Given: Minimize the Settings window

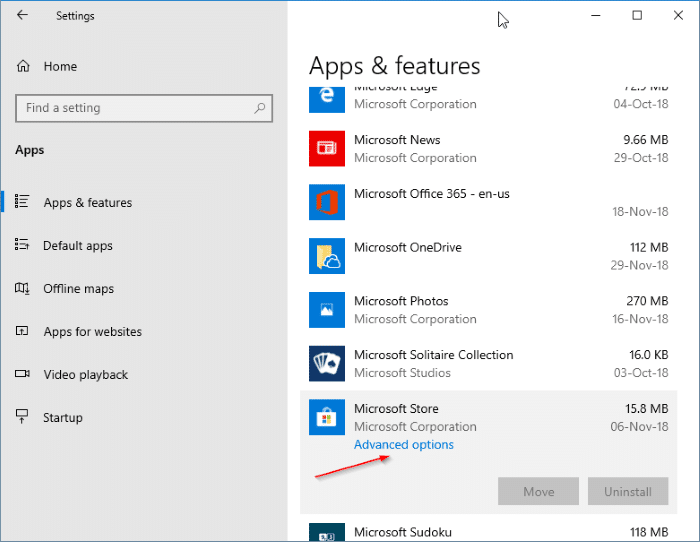Looking at the screenshot, I should coord(596,15).
